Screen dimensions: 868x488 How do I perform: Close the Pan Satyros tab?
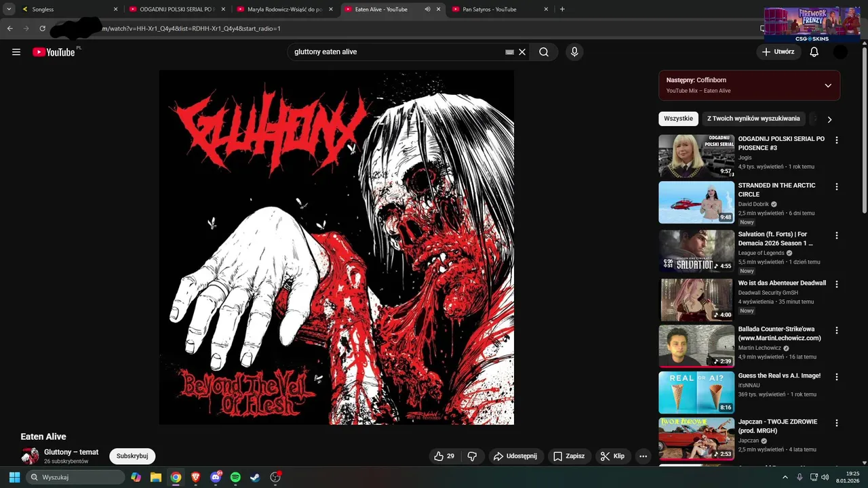pos(546,9)
